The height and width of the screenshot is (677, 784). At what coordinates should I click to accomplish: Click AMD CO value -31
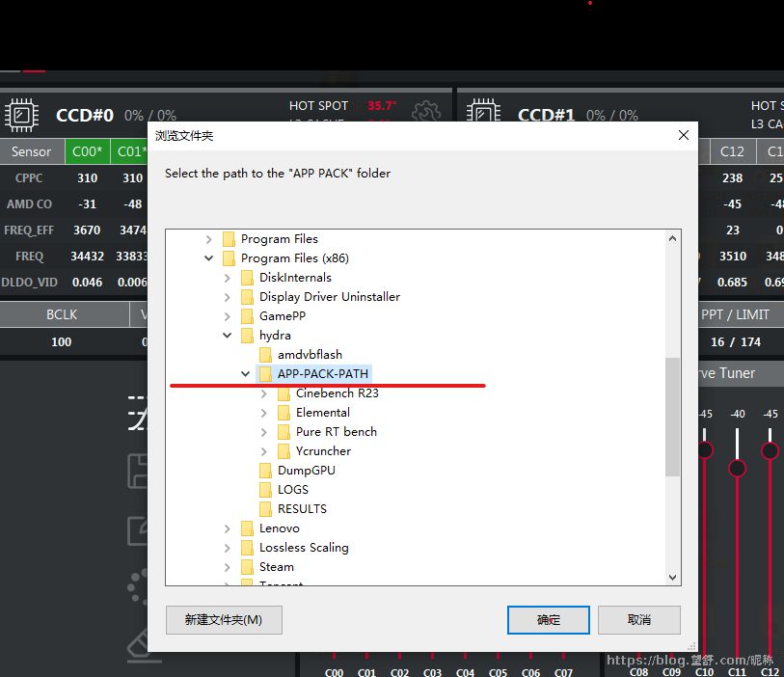[x=87, y=204]
